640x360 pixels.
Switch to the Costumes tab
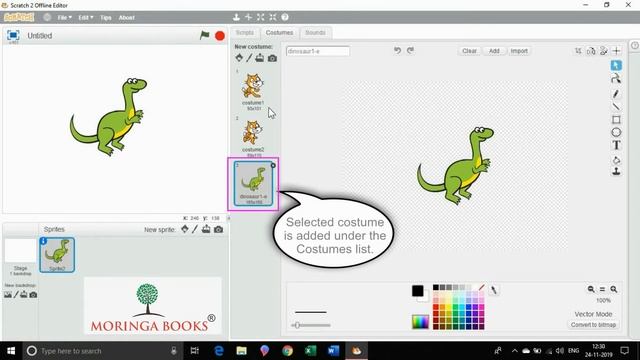[x=279, y=33]
